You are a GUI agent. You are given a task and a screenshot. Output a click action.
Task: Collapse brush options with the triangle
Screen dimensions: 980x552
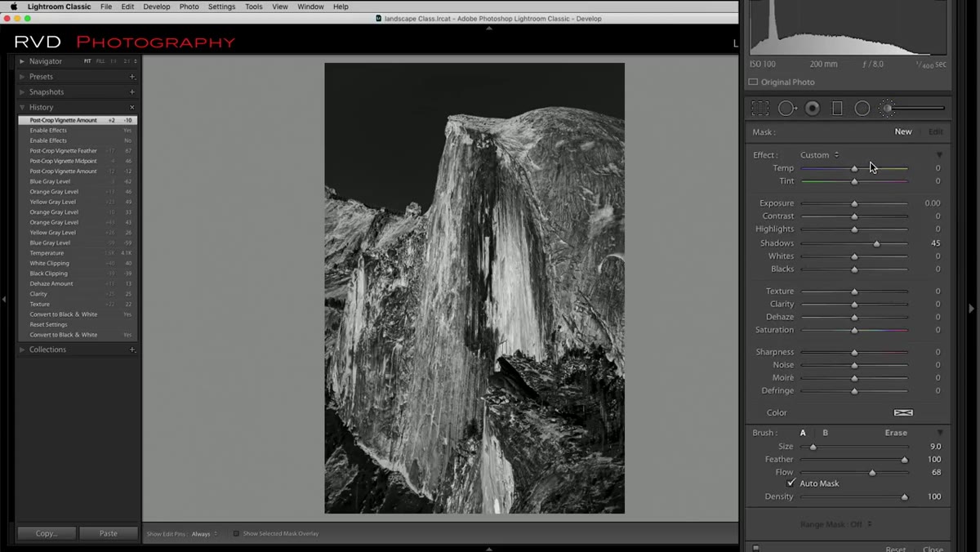tap(939, 433)
